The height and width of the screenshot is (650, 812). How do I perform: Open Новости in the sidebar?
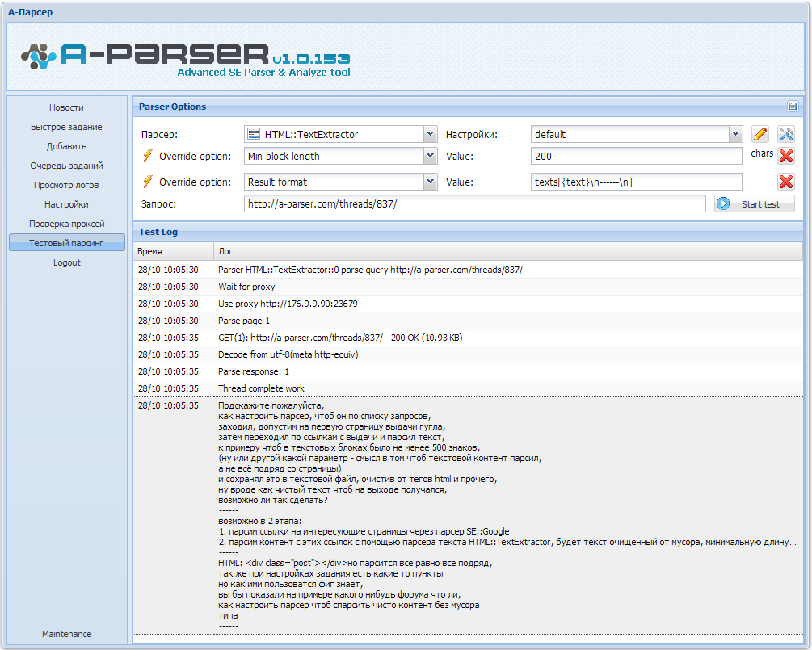tap(67, 107)
